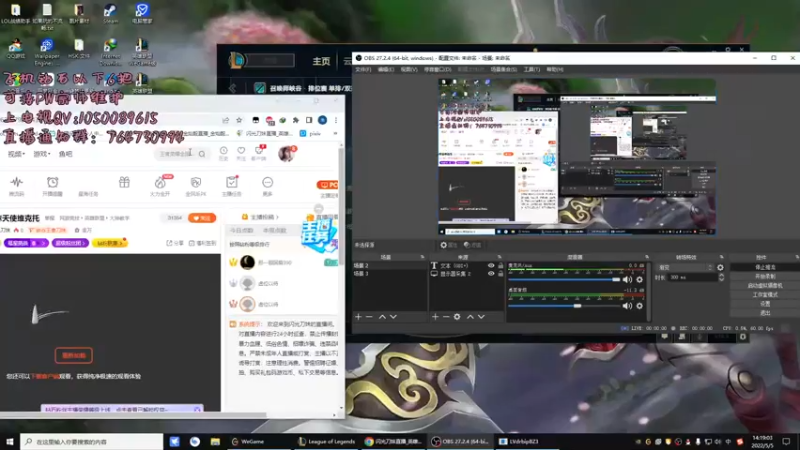
Task: Open Chrome three-dot menu
Action: click(x=336, y=120)
